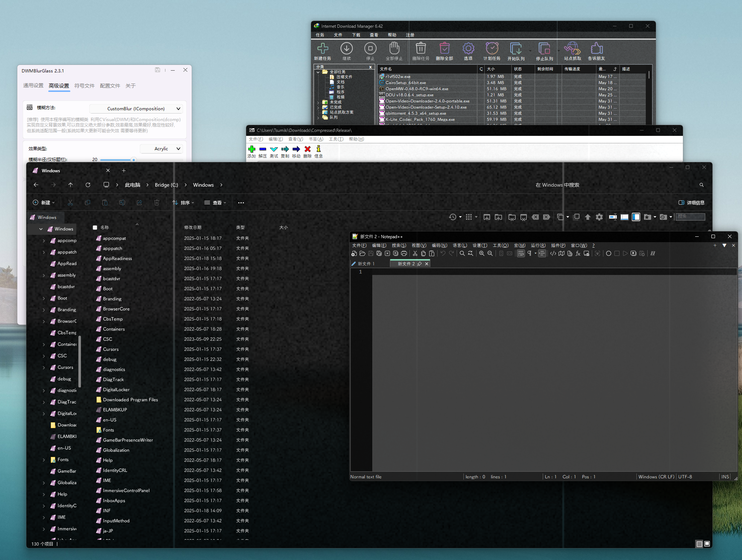The image size is (742, 560).
Task: Toggle indent guide button in Notepad++ toolbar
Action: [x=542, y=253]
